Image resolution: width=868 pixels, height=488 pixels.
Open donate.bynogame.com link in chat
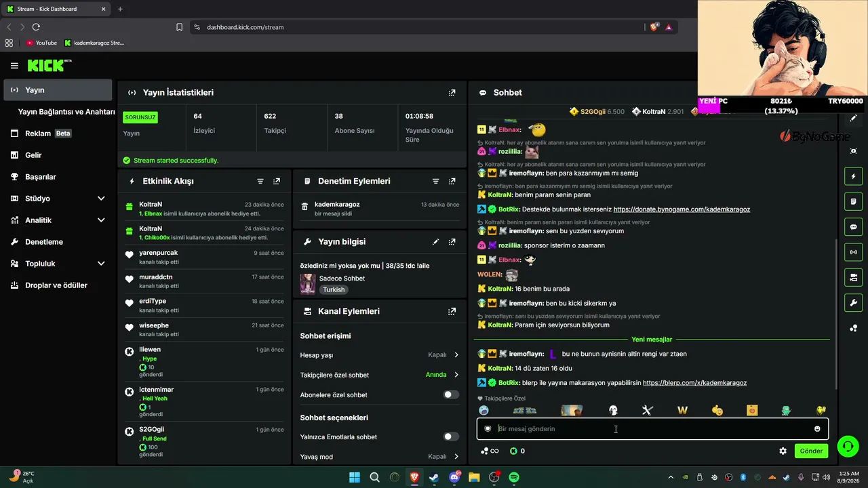coord(682,209)
